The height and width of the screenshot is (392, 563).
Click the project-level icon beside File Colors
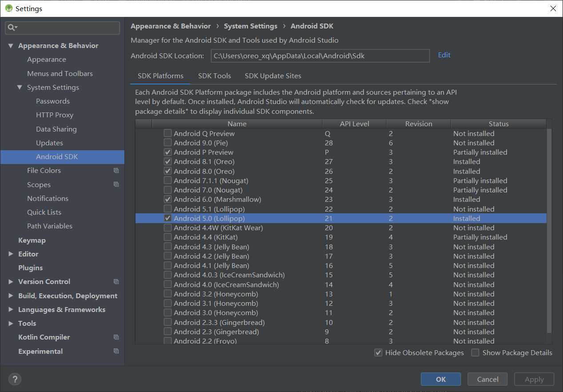point(116,171)
